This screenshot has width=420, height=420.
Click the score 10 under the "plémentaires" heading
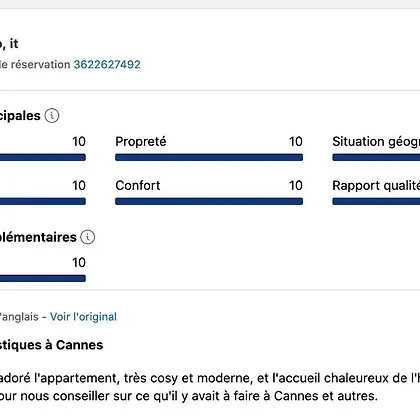click(x=79, y=262)
